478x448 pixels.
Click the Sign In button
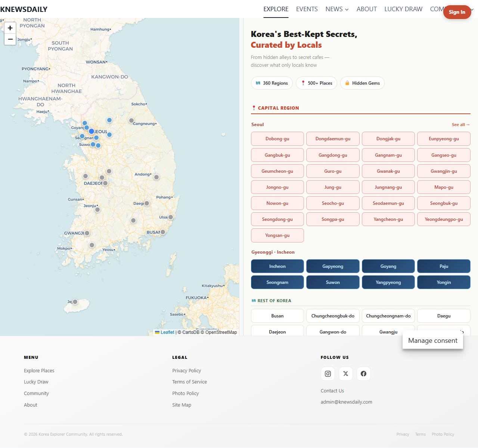coord(457,12)
